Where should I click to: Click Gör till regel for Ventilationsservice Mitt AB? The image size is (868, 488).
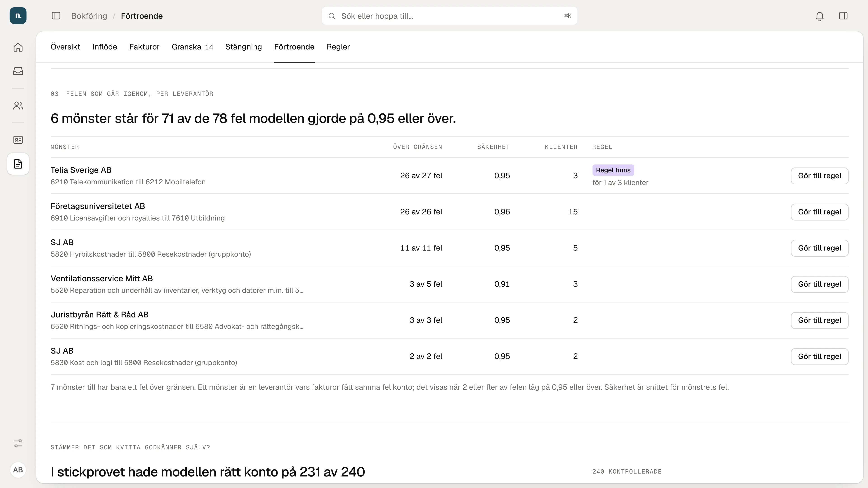pyautogui.click(x=819, y=284)
